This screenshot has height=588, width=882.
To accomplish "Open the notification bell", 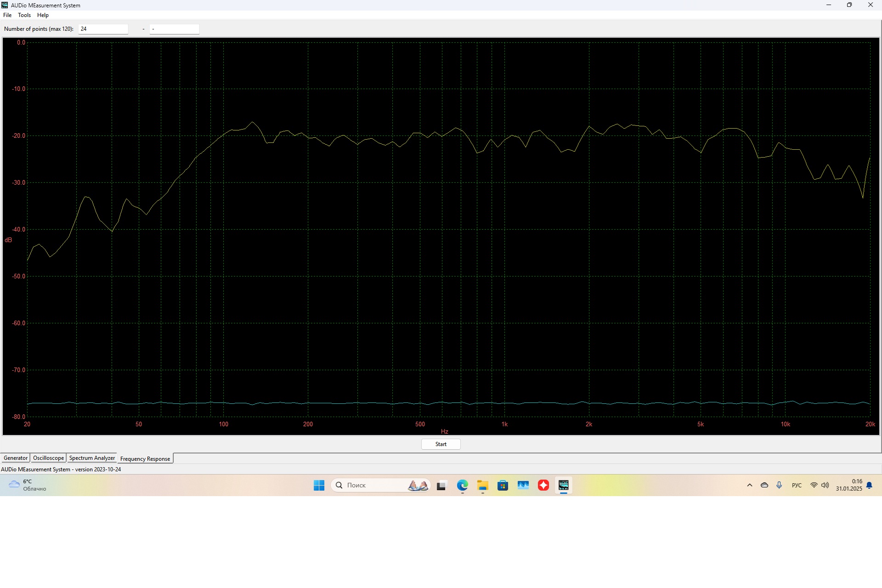I will click(x=869, y=485).
